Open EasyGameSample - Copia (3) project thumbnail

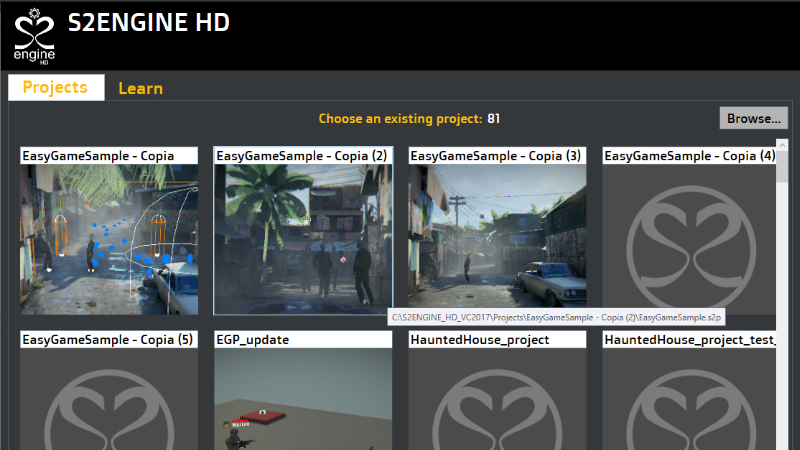(497, 236)
